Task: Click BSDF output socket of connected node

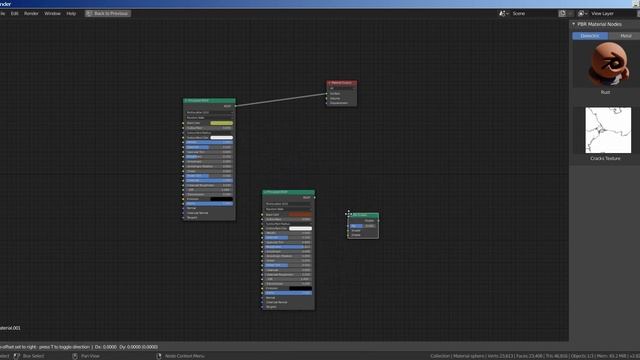Action: 236,106
